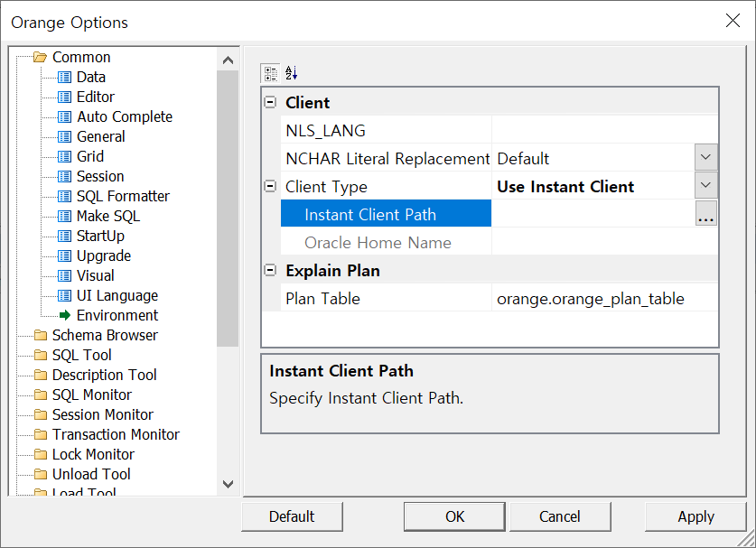
Task: Click the Grid page icon
Action: (65, 157)
